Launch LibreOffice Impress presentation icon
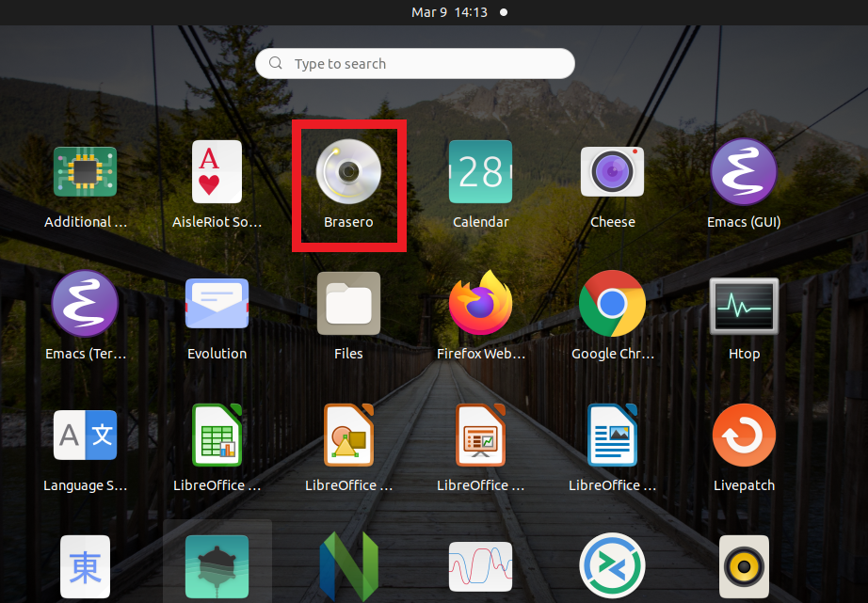This screenshot has width=868, height=603. (x=480, y=436)
